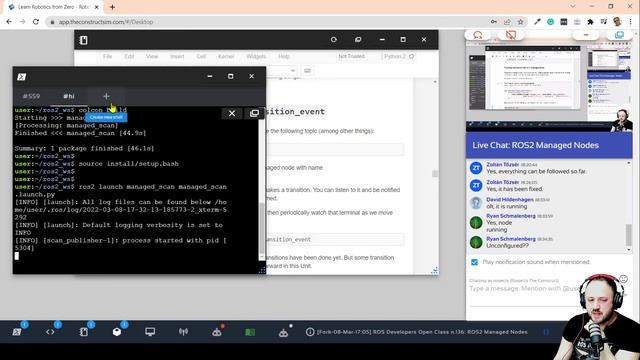Reload the notebook window

pos(334,40)
